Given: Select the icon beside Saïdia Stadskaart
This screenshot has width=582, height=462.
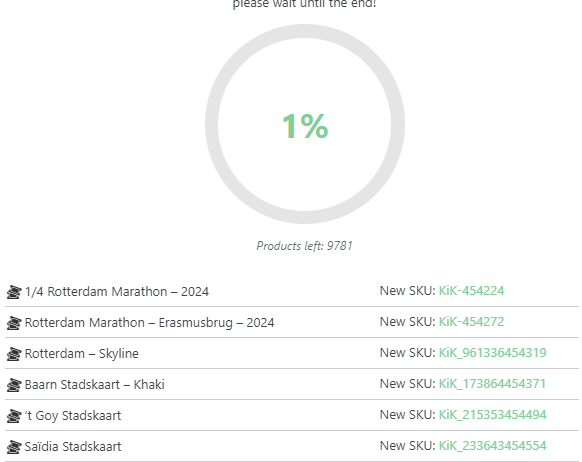Looking at the screenshot, I should (14, 447).
